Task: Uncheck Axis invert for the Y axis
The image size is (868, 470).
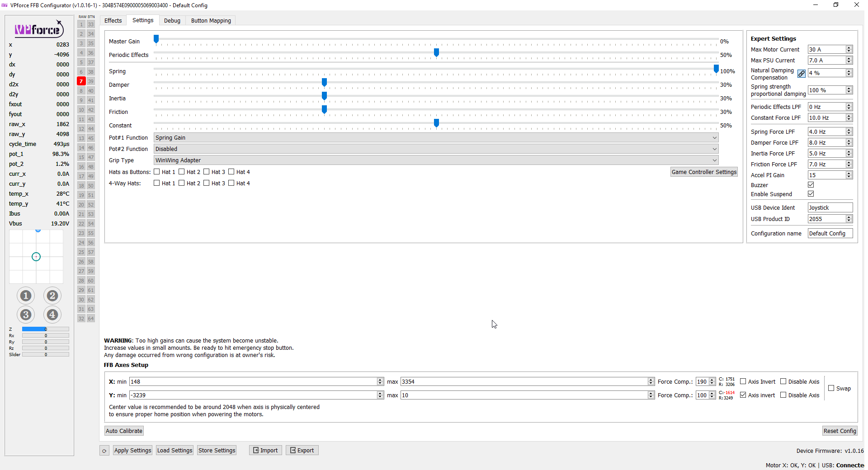Action: tap(743, 395)
